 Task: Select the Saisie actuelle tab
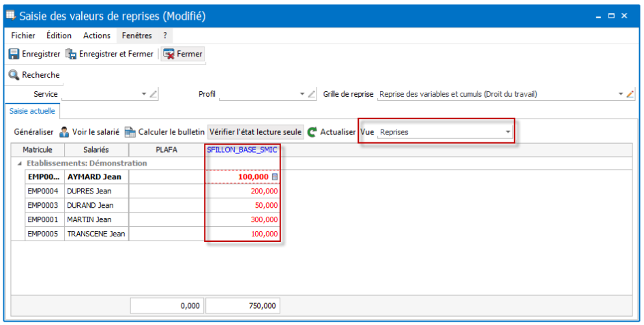point(32,111)
